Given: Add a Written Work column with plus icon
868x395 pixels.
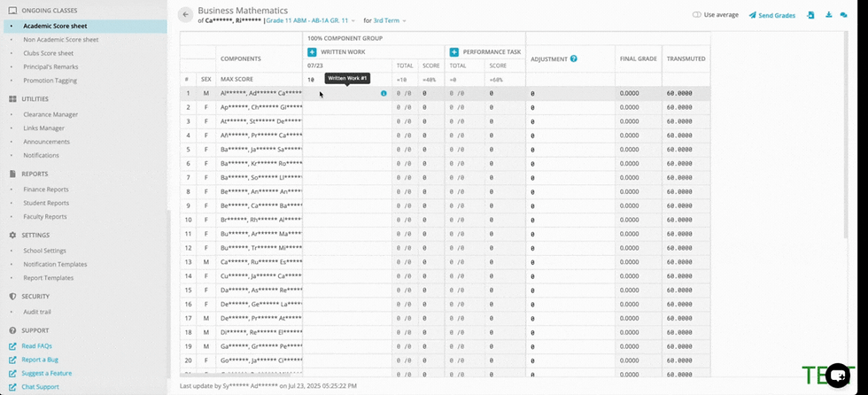Looking at the screenshot, I should pos(312,52).
